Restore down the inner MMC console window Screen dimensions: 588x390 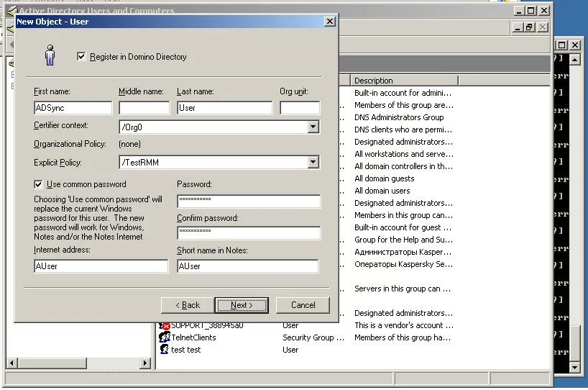click(529, 27)
